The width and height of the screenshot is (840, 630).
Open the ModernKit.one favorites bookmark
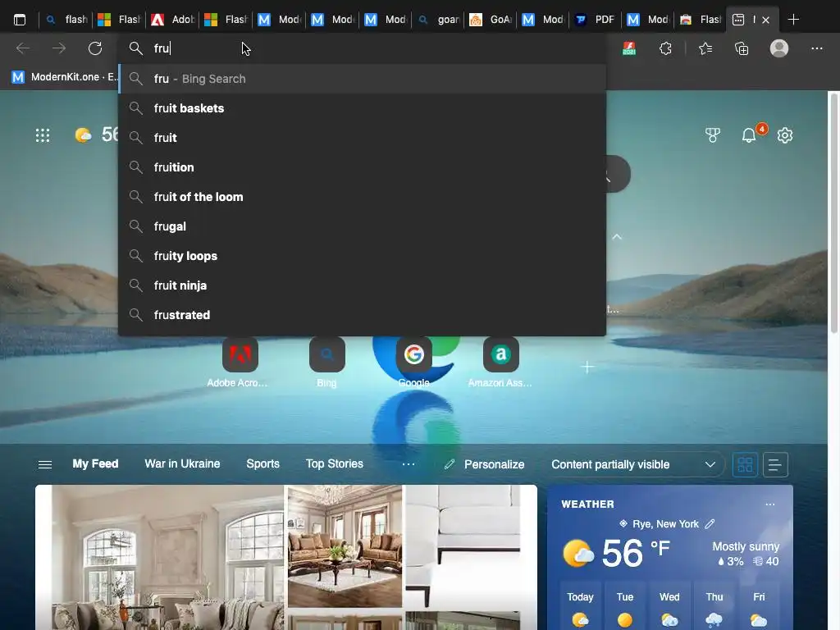63,77
